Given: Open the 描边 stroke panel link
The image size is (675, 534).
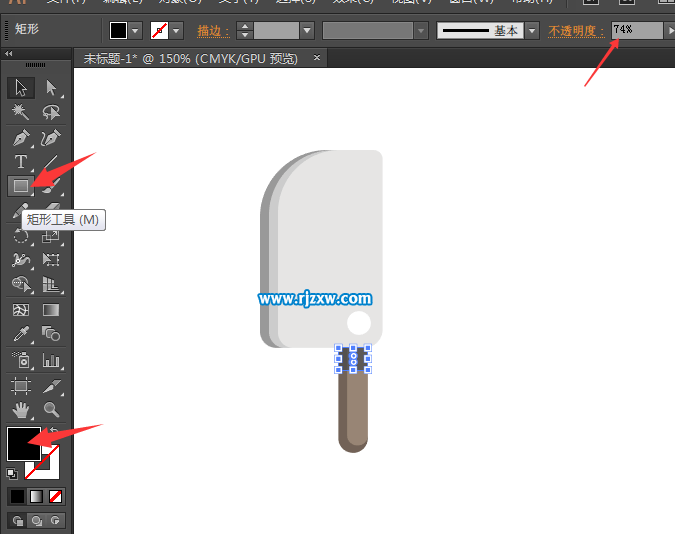Looking at the screenshot, I should pyautogui.click(x=213, y=31).
